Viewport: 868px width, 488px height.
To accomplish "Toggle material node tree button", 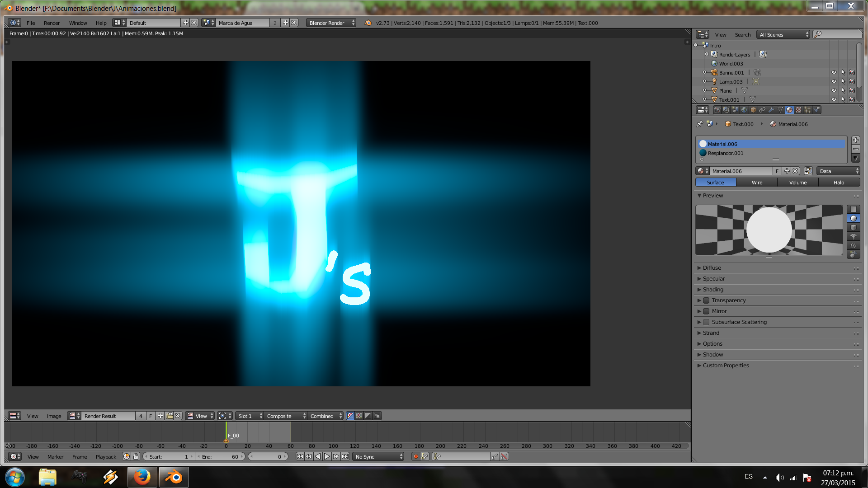I will point(808,171).
